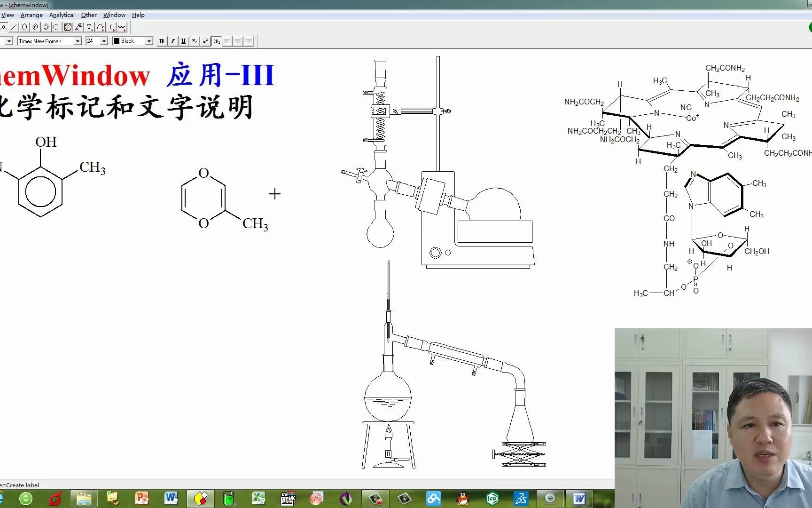Open the Window menu
The image size is (812, 508).
114,15
